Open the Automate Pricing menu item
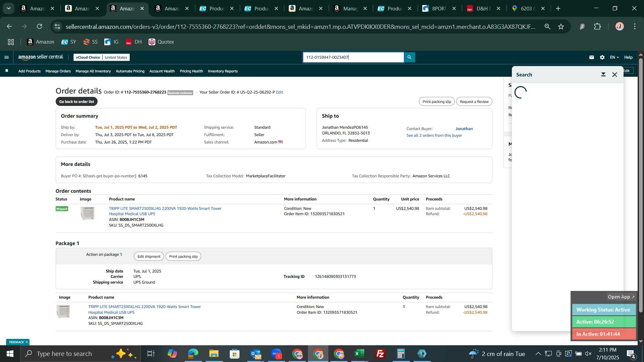Screen dimensions: 644x362 [x=130, y=71]
